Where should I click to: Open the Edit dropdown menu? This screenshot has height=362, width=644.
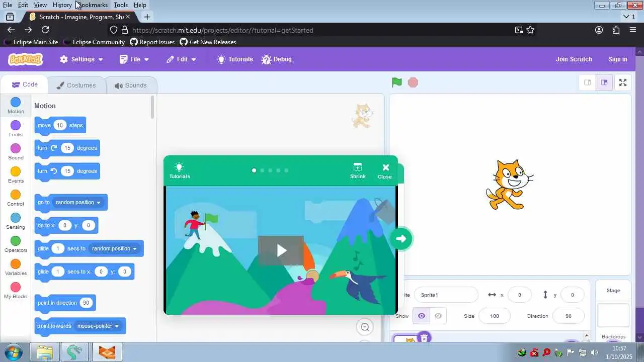181,59
